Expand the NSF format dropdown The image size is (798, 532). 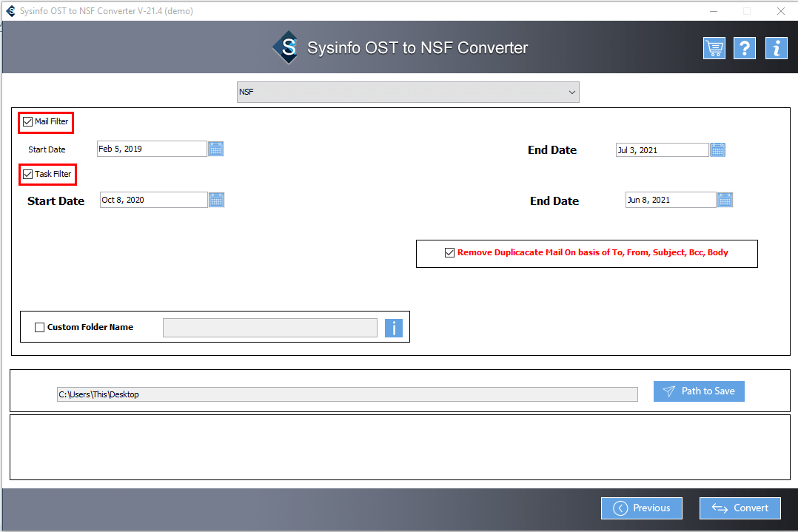click(408, 92)
